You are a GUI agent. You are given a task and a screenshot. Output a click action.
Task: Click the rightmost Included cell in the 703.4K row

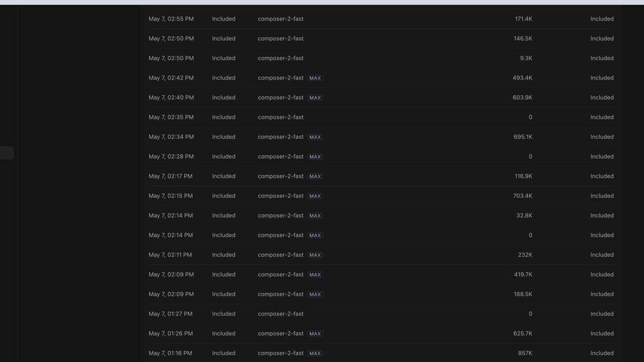pos(602,196)
